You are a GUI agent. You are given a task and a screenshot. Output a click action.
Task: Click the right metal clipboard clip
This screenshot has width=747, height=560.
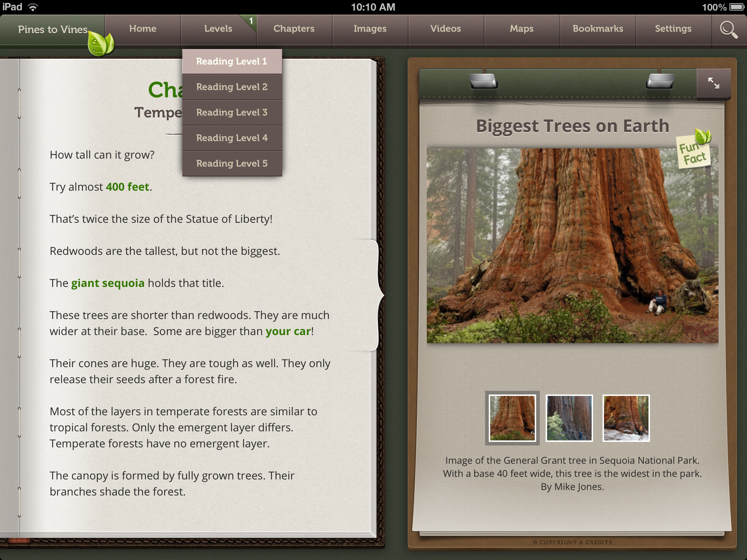coord(659,82)
